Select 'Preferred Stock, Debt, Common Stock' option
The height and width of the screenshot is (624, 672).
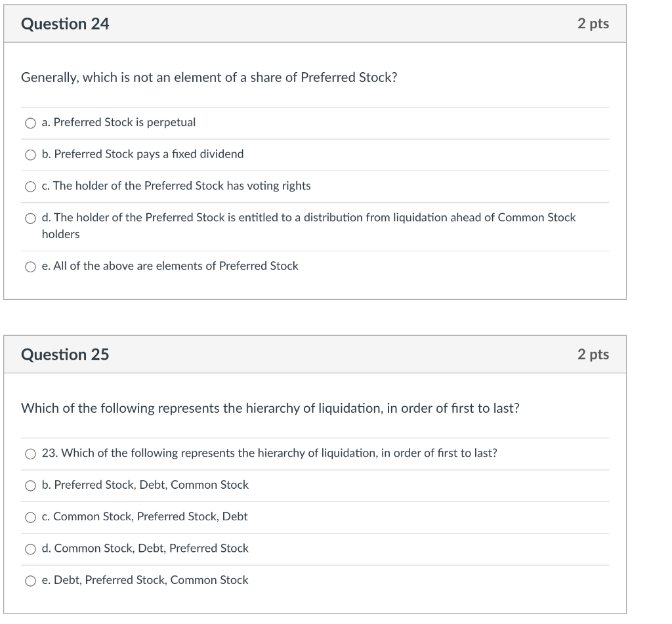point(30,485)
